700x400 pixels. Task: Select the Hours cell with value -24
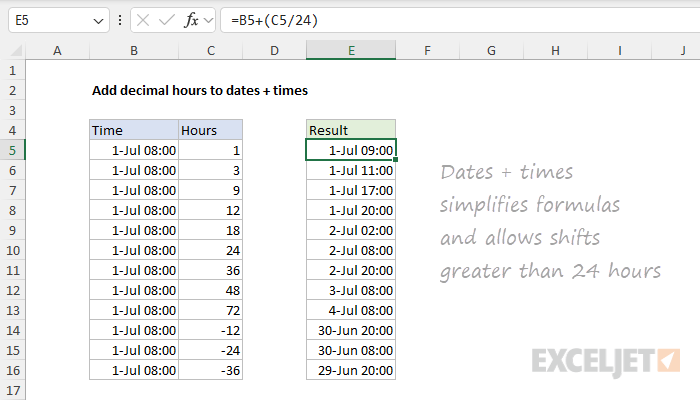click(211, 350)
